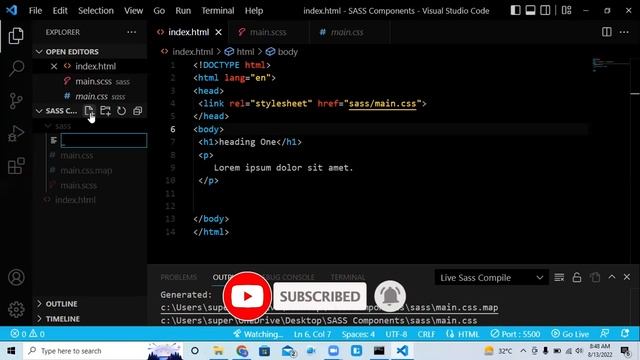Open the Terminal menu
The width and height of the screenshot is (640, 360).
[218, 11]
